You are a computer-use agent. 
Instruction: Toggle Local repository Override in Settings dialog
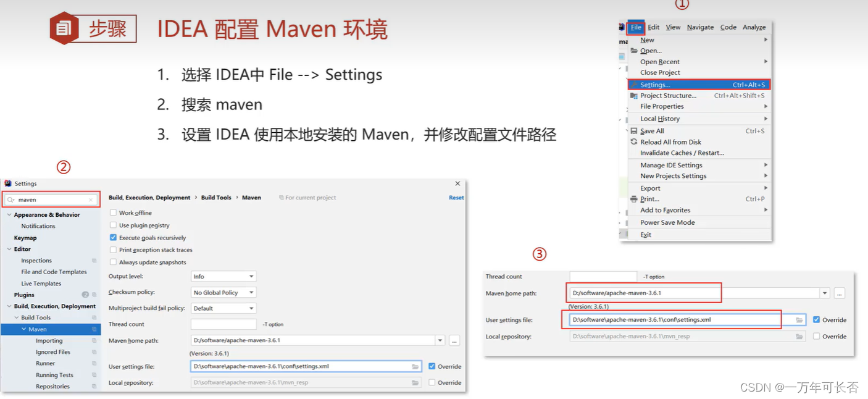click(432, 382)
